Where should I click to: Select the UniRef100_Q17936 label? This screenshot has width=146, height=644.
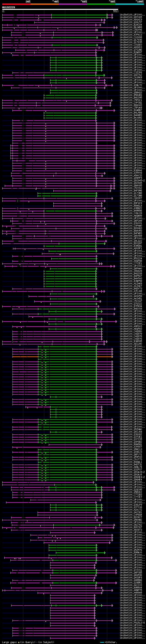(131, 40)
